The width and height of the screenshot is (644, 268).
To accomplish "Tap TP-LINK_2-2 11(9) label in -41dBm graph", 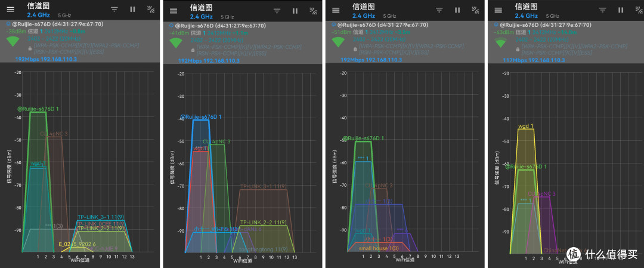I will [x=264, y=222].
